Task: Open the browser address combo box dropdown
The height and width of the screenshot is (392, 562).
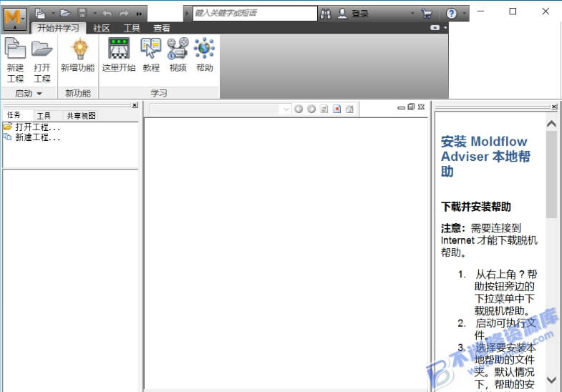Action: (286, 109)
